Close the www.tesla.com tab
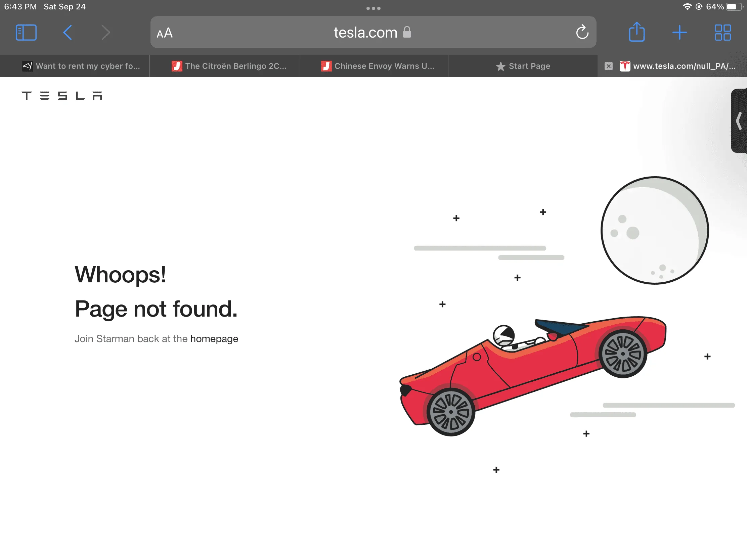The image size is (747, 560). click(x=609, y=66)
